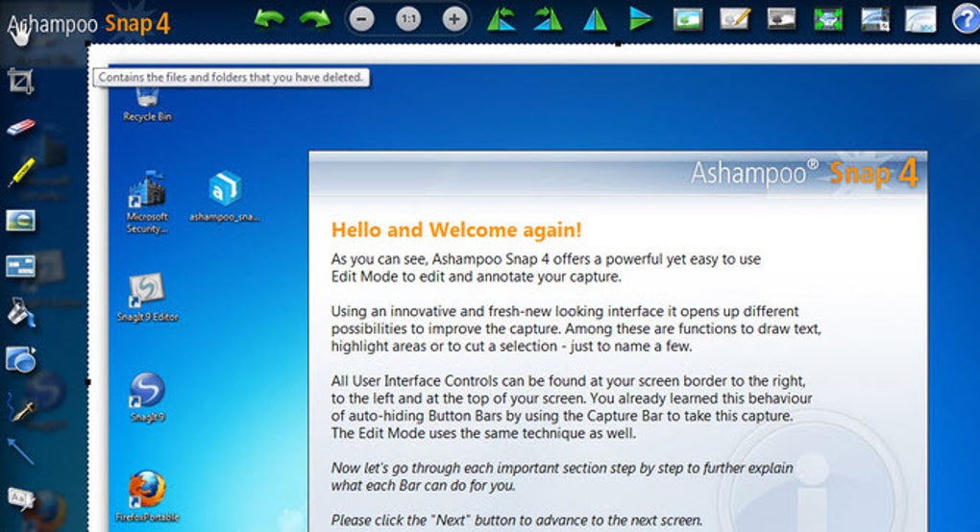Click the grayscale picture icon
Image resolution: width=980 pixels, height=532 pixels.
(781, 19)
